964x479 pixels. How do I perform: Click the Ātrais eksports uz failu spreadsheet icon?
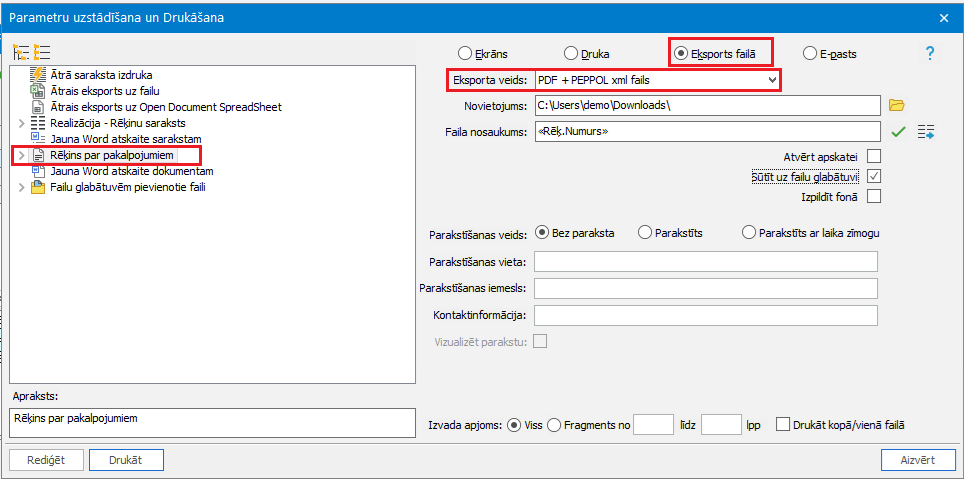pyautogui.click(x=38, y=91)
